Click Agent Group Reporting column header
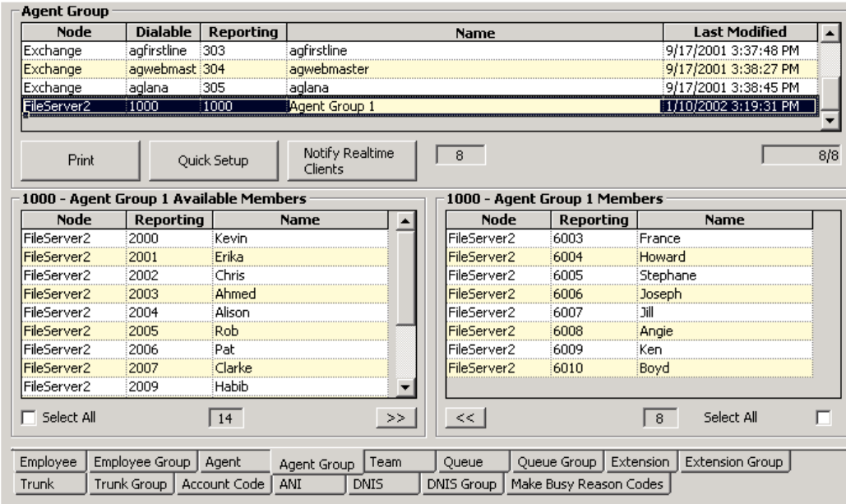This screenshot has height=504, width=846. point(243,32)
